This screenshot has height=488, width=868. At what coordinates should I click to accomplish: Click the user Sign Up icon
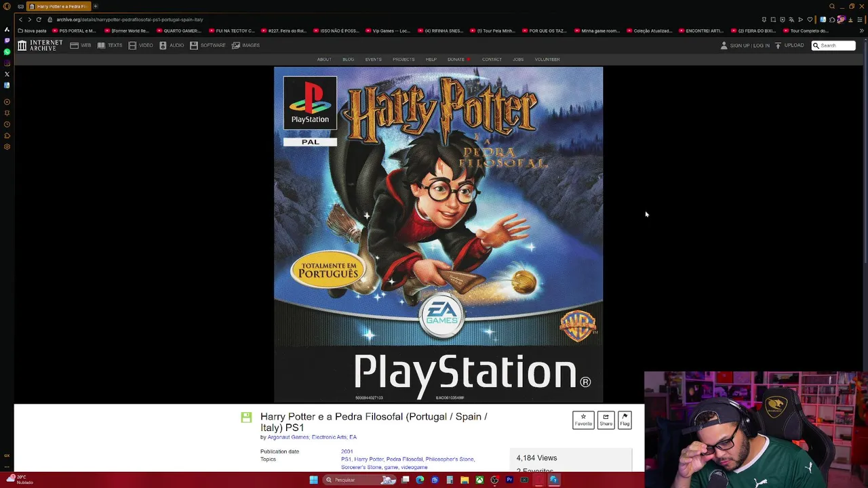tap(724, 45)
